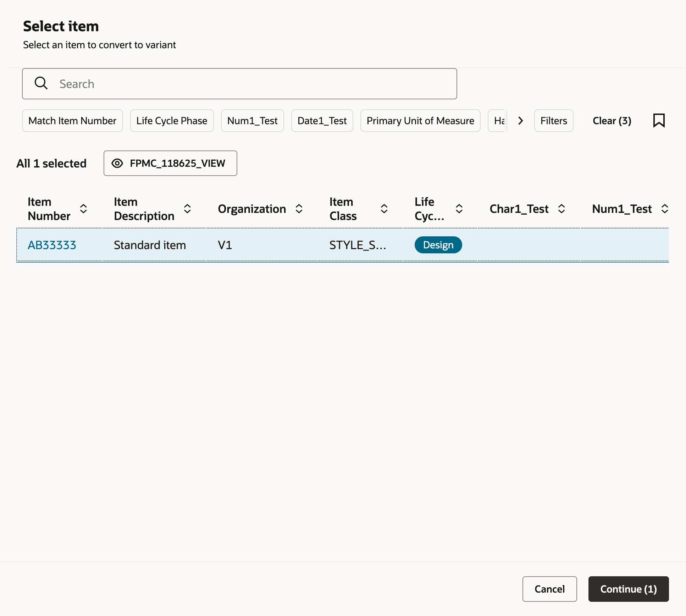686x616 pixels.
Task: Sort by Num1_Test column arrows
Action: tap(665, 209)
